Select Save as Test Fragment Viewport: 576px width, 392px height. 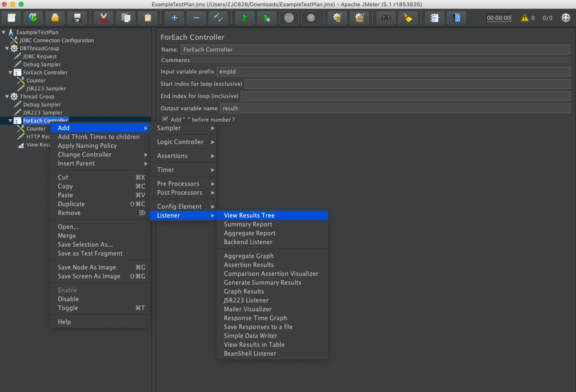[x=100, y=253]
